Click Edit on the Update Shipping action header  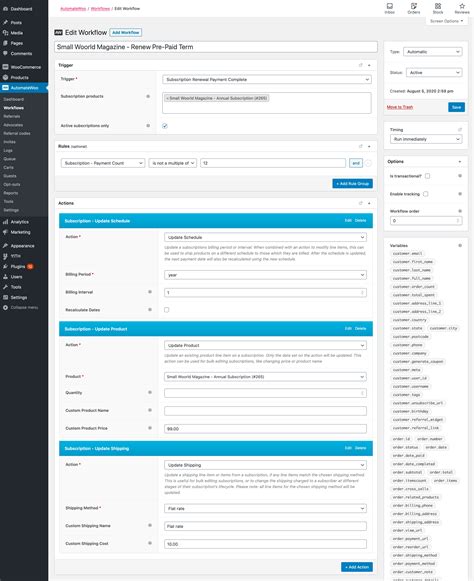[348, 448]
